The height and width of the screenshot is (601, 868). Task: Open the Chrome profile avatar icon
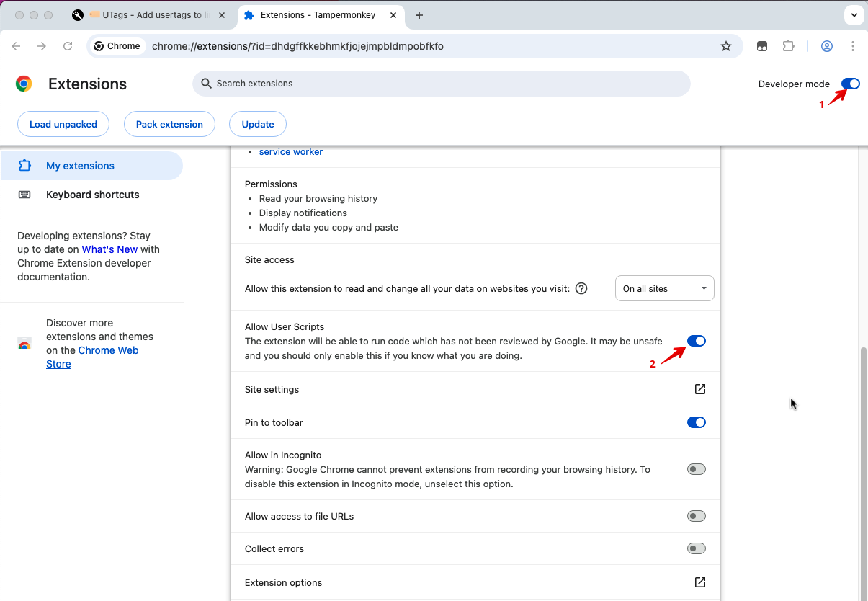pyautogui.click(x=827, y=46)
